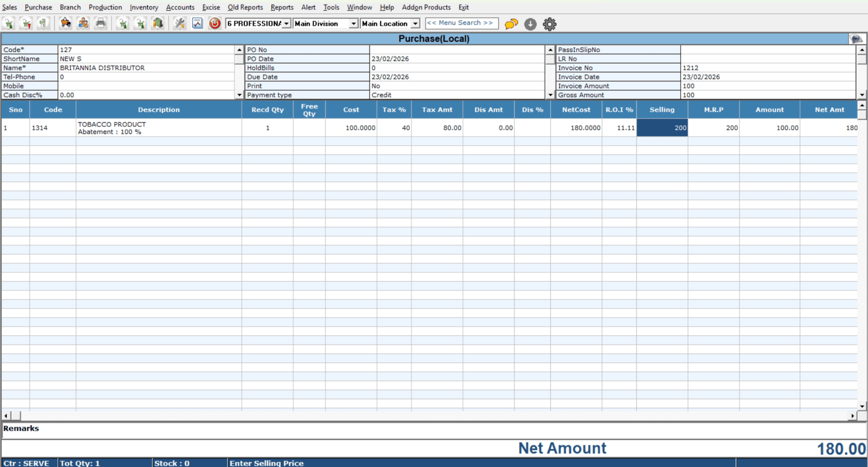The height and width of the screenshot is (467, 868).
Task: Click the Name field BRITANNIA DISTRIBUTOR
Action: [x=146, y=68]
